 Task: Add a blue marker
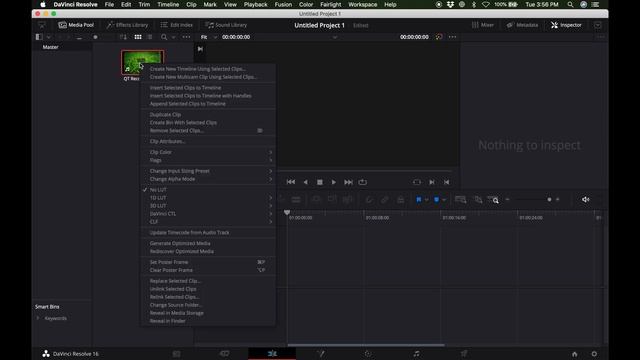[x=436, y=200]
